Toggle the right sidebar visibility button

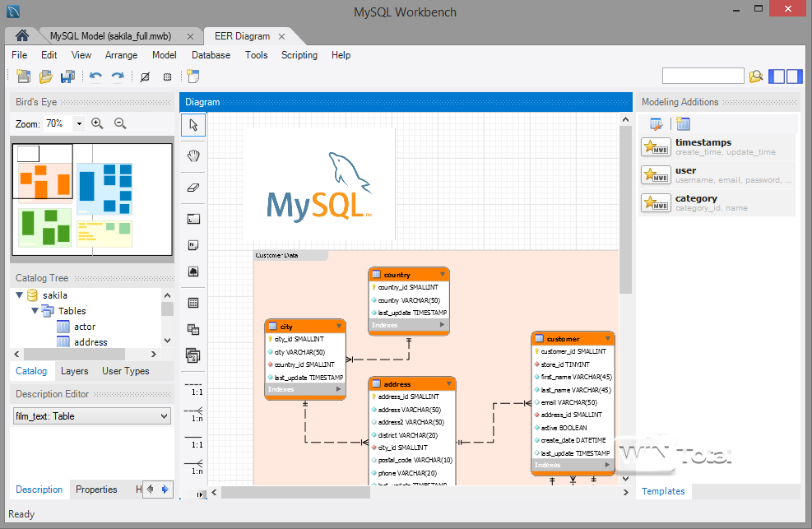(794, 77)
